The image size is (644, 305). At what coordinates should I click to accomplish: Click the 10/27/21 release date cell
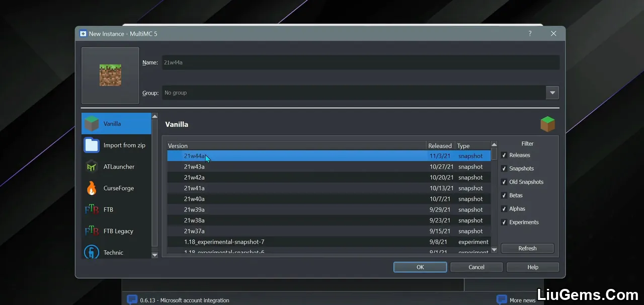pos(442,167)
